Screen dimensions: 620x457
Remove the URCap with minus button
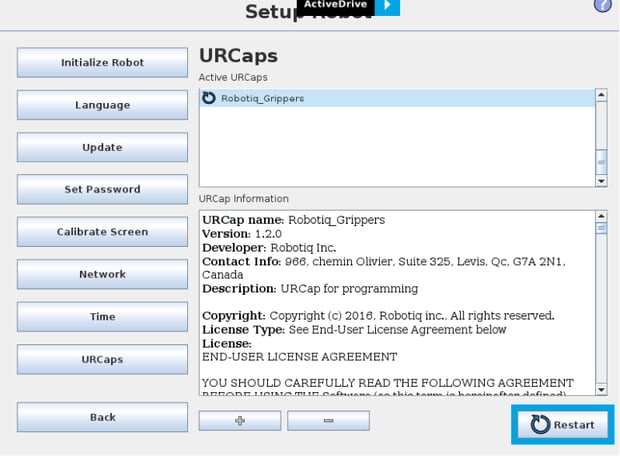coord(329,421)
